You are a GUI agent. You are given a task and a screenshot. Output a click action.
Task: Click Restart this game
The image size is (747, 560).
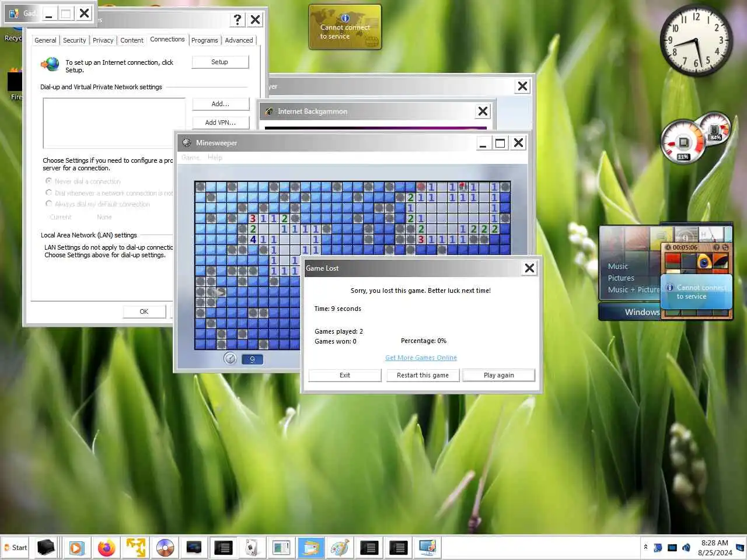[x=423, y=375]
